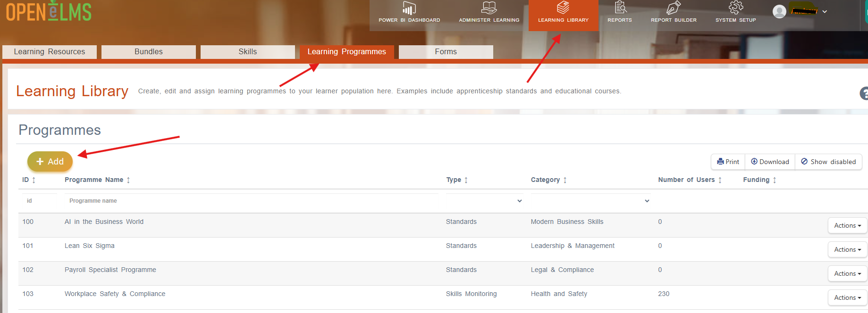The image size is (868, 313).
Task: Sort by Programme Name arrows
Action: pos(128,180)
